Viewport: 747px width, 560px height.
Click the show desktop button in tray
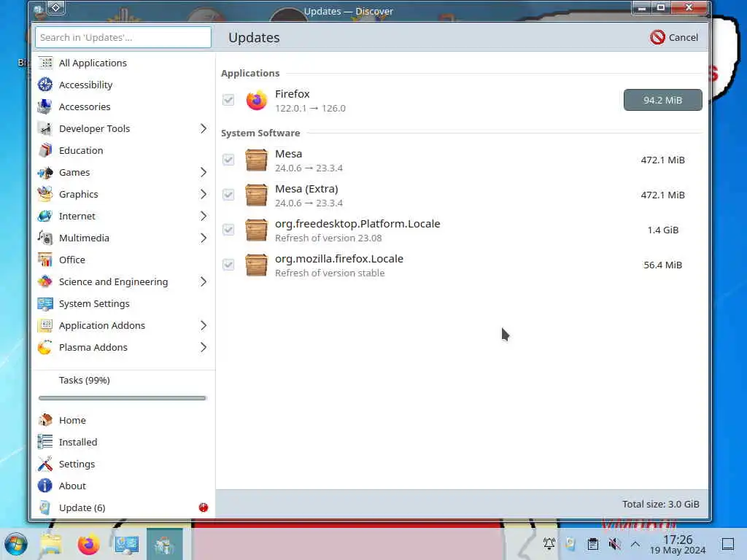[728, 544]
